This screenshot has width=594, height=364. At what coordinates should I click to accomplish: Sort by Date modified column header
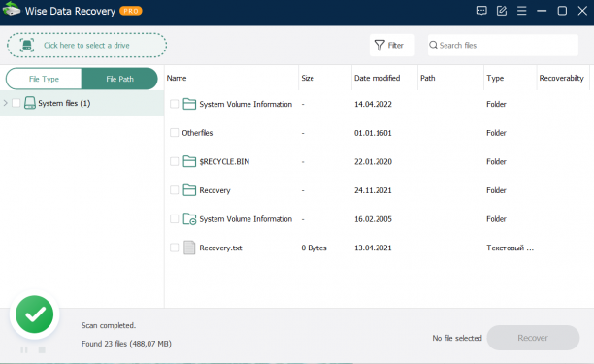pos(384,78)
